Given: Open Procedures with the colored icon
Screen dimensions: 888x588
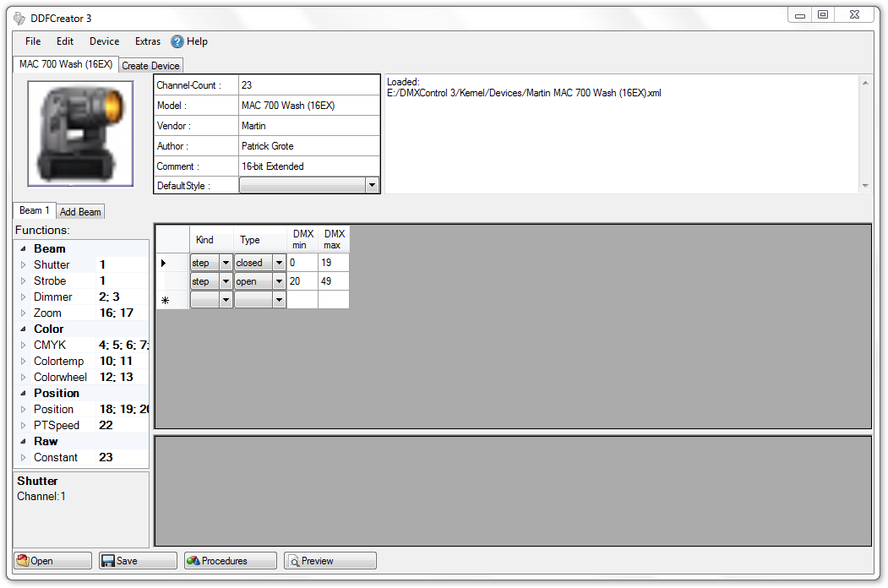Looking at the screenshot, I should [x=193, y=561].
